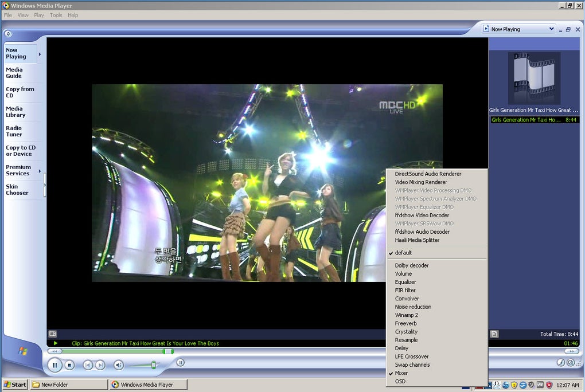
Task: Enable the Dolby decoder filter
Action: pyautogui.click(x=437, y=265)
